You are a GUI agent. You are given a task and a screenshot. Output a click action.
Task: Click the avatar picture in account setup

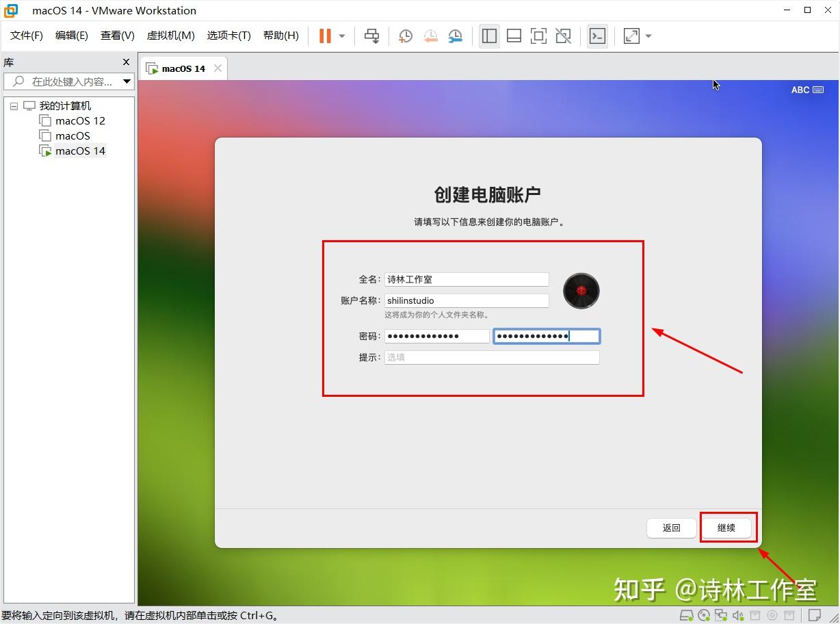[581, 290]
